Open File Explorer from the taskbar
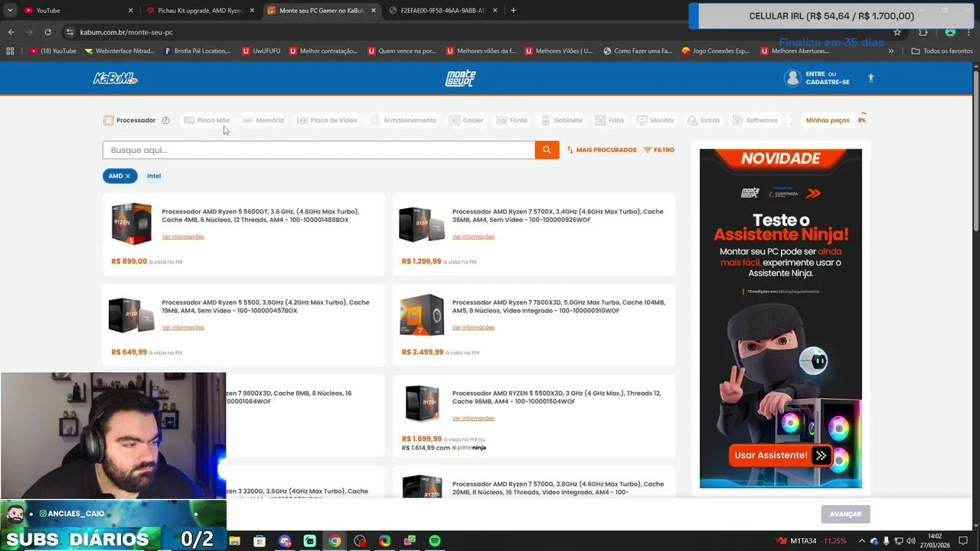 (x=235, y=541)
